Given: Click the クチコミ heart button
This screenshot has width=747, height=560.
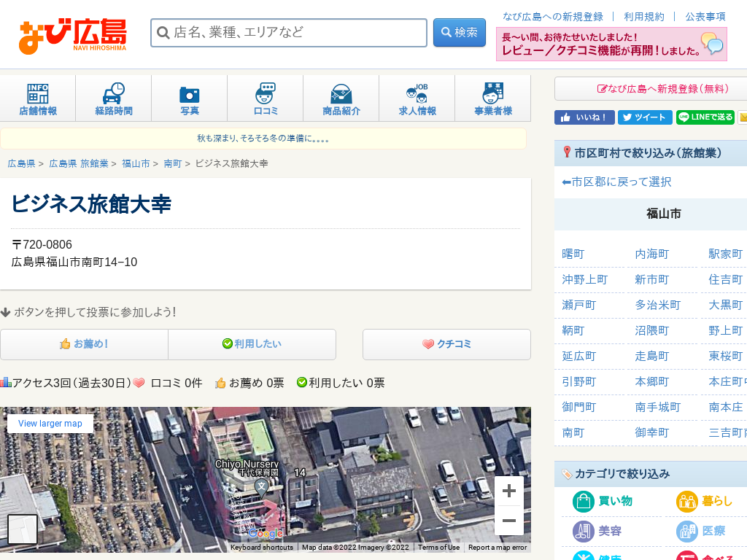Looking at the screenshot, I should tap(447, 344).
